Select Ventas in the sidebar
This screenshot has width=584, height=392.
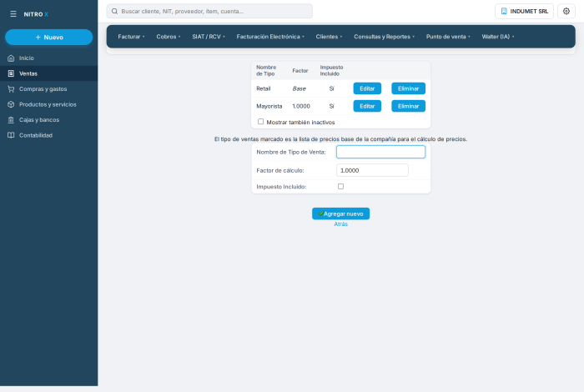point(48,73)
